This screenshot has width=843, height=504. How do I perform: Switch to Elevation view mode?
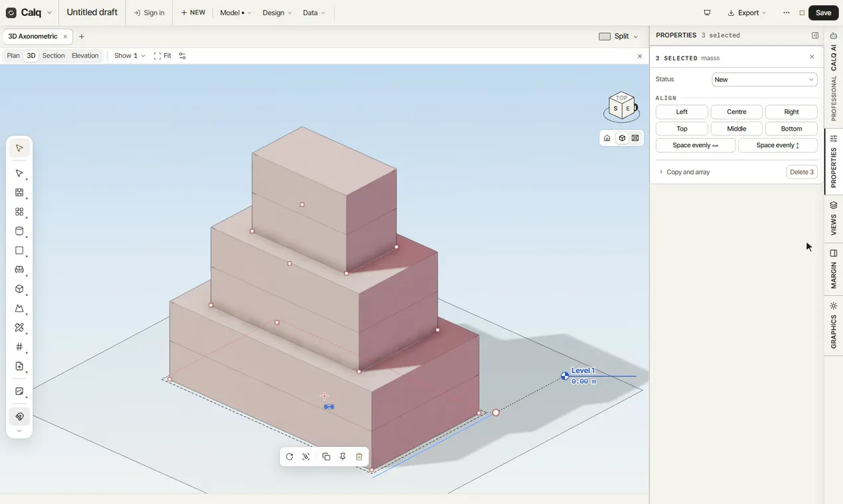[85, 56]
